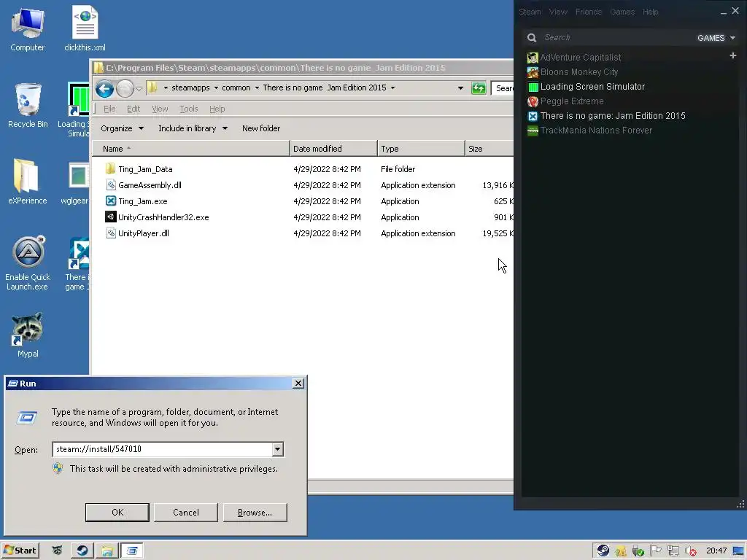This screenshot has width=747, height=560.
Task: Open the Games menu in Steam
Action: tap(622, 12)
